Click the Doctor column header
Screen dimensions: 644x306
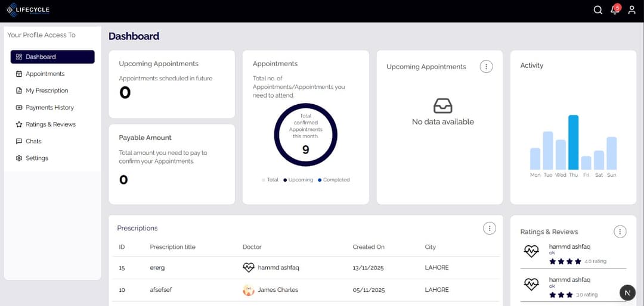(x=252, y=247)
